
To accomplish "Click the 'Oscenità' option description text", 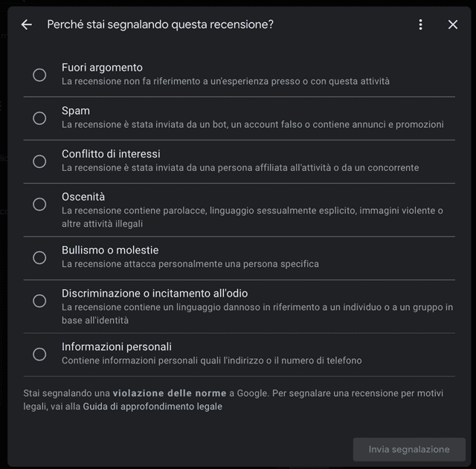I will pyautogui.click(x=252, y=211).
